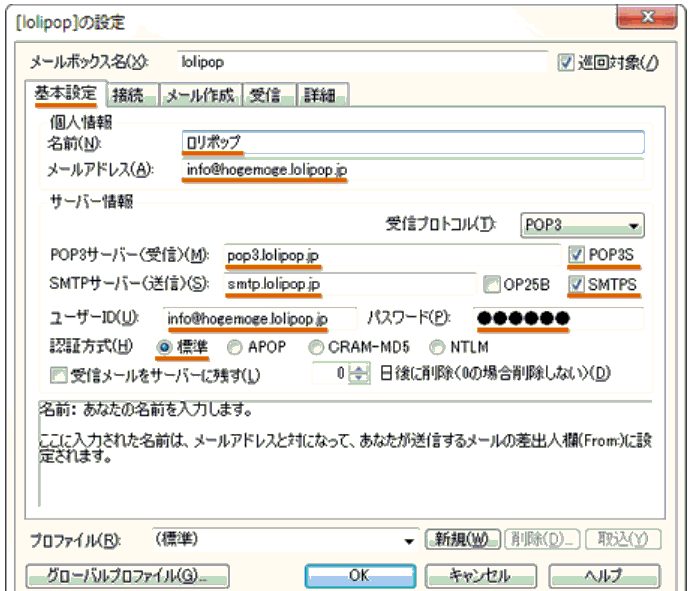
Task: Expand the プロファイル dropdown list
Action: [408, 540]
